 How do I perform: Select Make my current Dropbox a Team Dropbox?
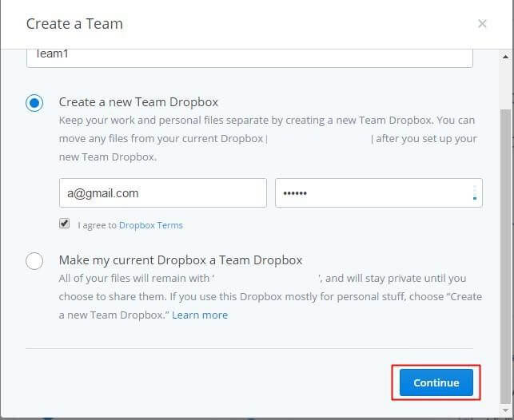34,261
